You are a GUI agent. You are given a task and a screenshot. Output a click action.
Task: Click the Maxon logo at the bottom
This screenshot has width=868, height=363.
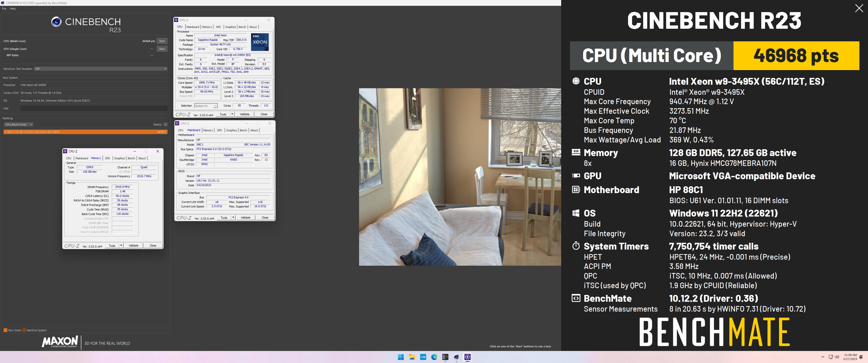(x=60, y=342)
